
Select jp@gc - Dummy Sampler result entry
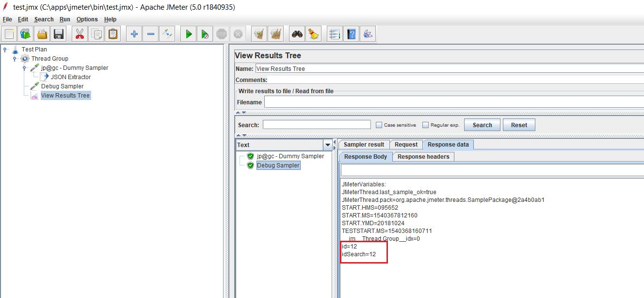click(290, 156)
